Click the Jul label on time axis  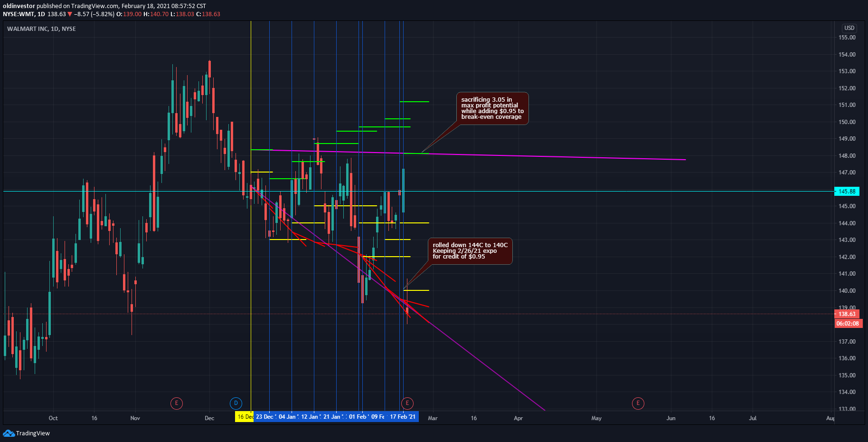pos(753,418)
